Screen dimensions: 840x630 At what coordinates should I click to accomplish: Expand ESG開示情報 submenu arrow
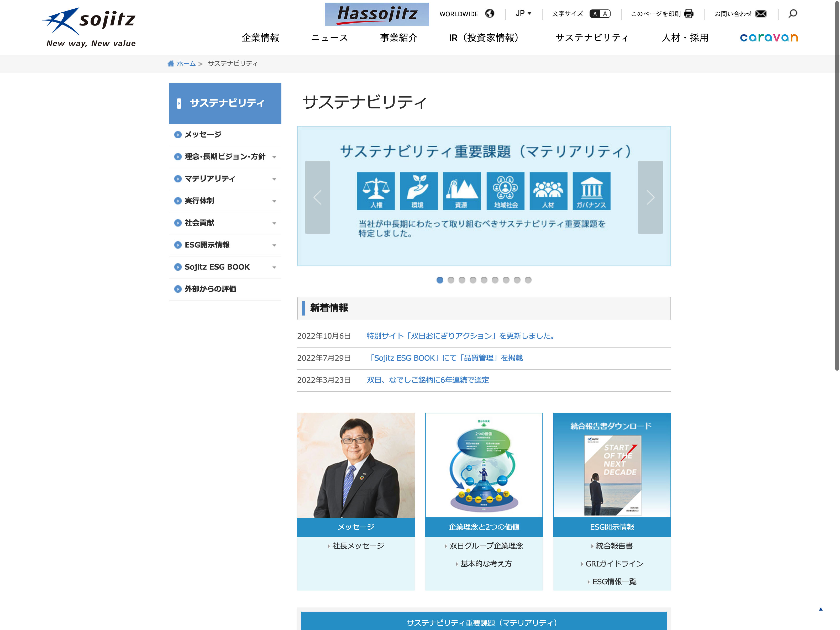(274, 245)
